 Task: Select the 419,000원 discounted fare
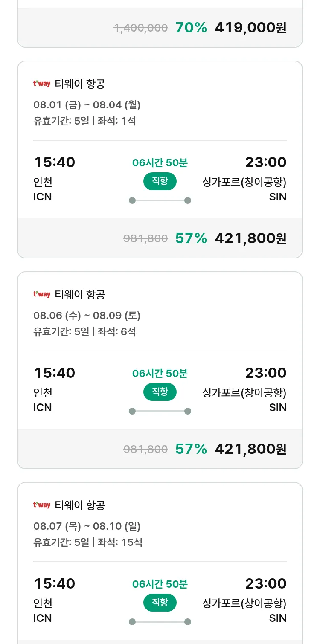pos(250,28)
